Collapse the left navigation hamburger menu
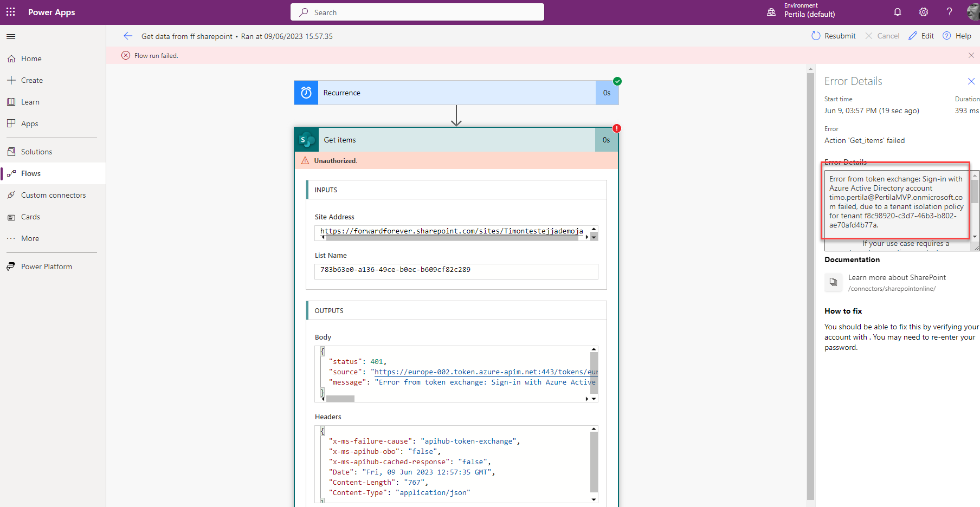980x507 pixels. click(11, 36)
